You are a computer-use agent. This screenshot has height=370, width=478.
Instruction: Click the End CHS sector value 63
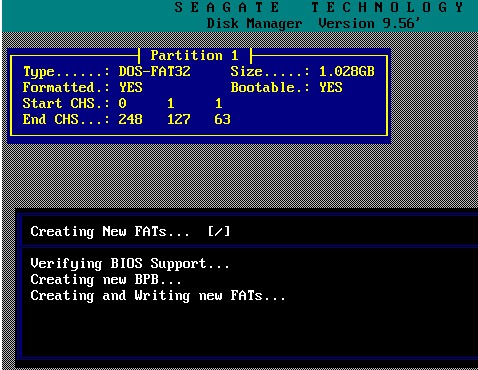[x=222, y=119]
